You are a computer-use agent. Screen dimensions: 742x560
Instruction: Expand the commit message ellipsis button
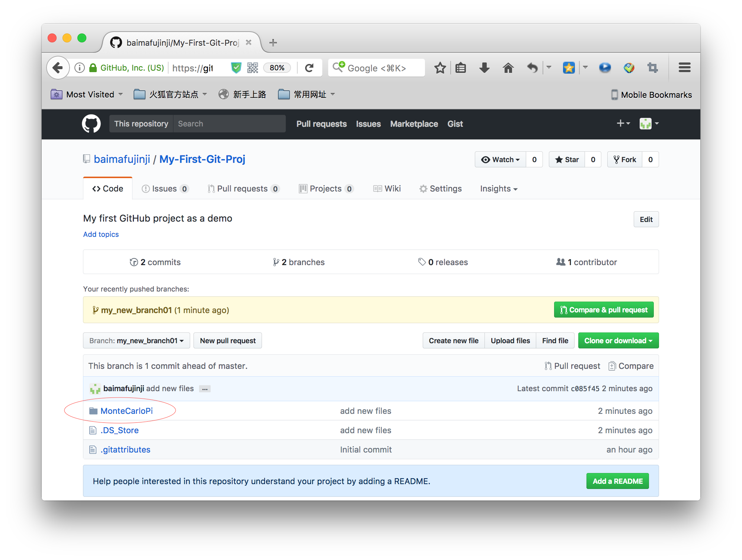pos(205,389)
